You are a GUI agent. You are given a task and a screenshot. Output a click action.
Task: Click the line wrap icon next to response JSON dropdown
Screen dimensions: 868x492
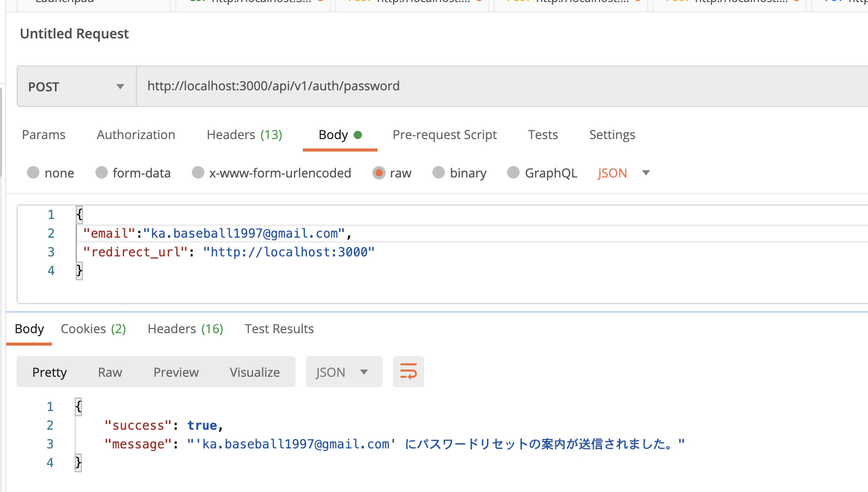click(x=408, y=372)
